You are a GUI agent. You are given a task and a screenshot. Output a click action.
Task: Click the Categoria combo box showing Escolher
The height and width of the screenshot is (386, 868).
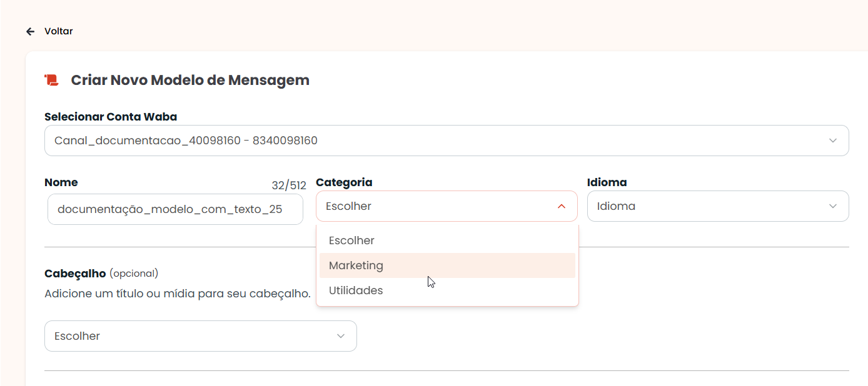tap(447, 206)
